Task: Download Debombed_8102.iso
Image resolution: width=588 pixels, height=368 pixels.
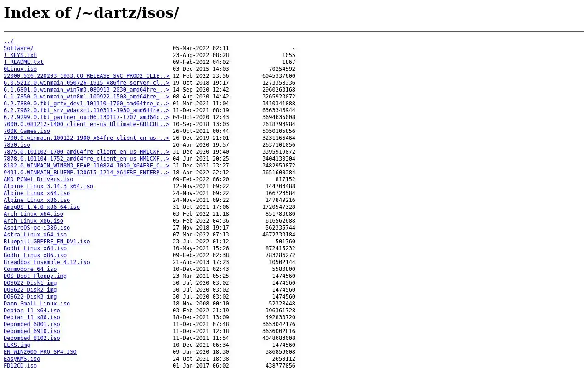Action: point(32,338)
